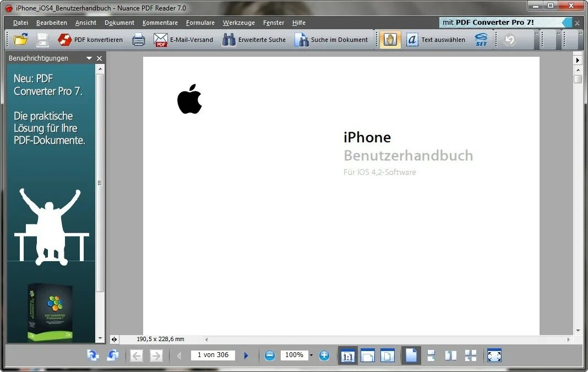Open the Datei menu
The image size is (588, 372).
coord(20,23)
